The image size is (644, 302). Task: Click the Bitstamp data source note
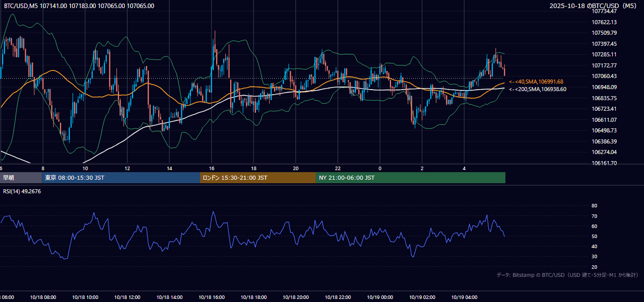click(567, 275)
